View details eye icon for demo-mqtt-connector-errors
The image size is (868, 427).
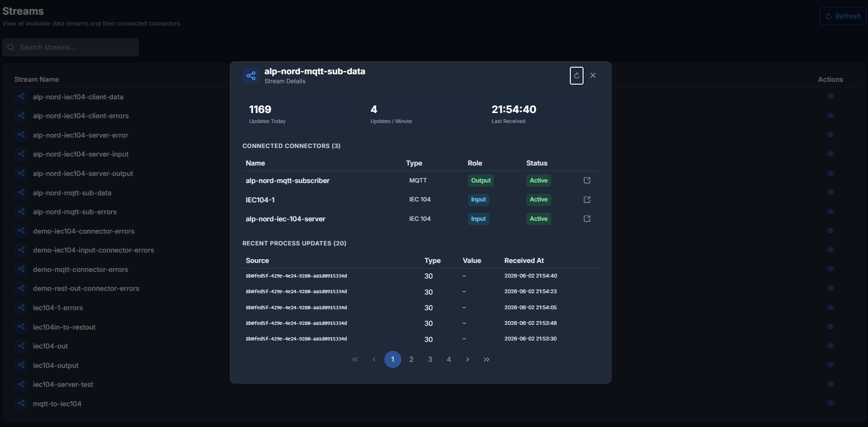831,269
